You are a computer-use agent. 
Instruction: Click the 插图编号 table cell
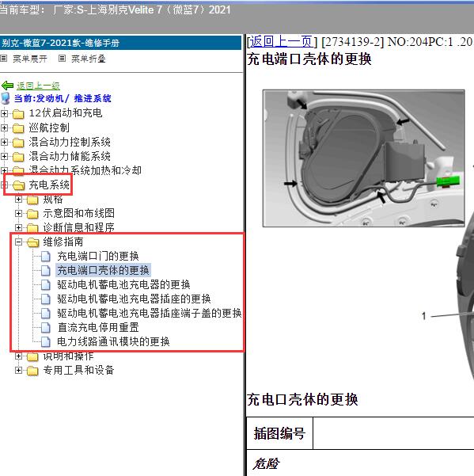(x=279, y=433)
